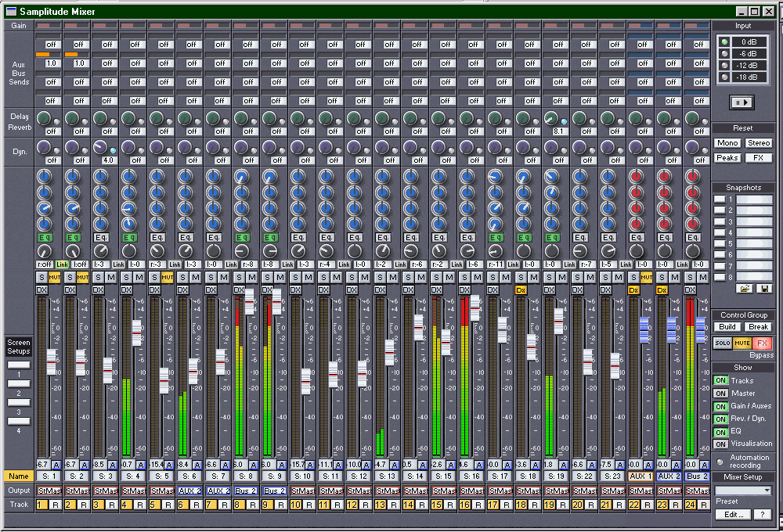Toggle the ON switch for Rev. / Dyn.
The image size is (783, 532).
[x=720, y=419]
